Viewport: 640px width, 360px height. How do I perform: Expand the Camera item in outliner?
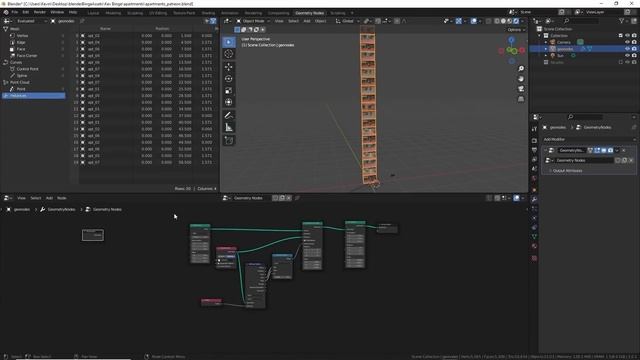[546, 42]
